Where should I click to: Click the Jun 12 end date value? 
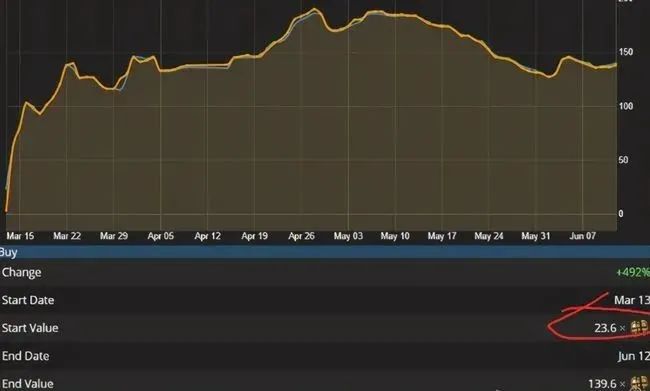pyautogui.click(x=633, y=356)
